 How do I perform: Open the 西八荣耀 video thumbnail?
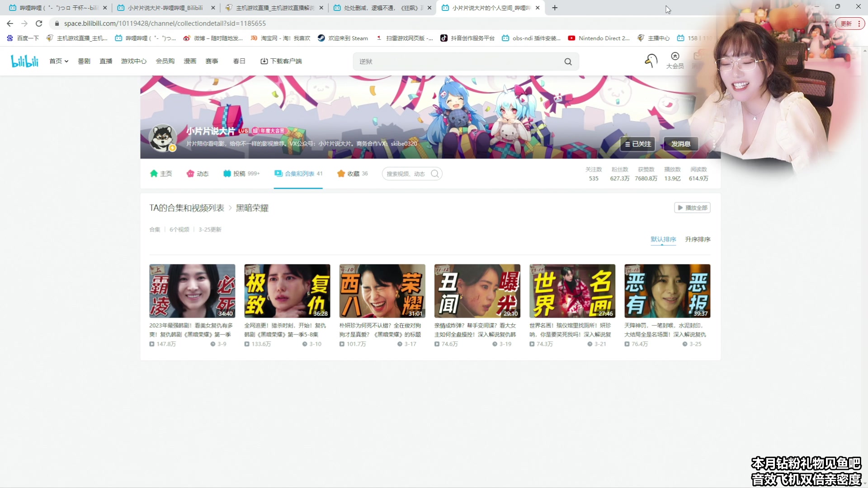click(x=382, y=291)
